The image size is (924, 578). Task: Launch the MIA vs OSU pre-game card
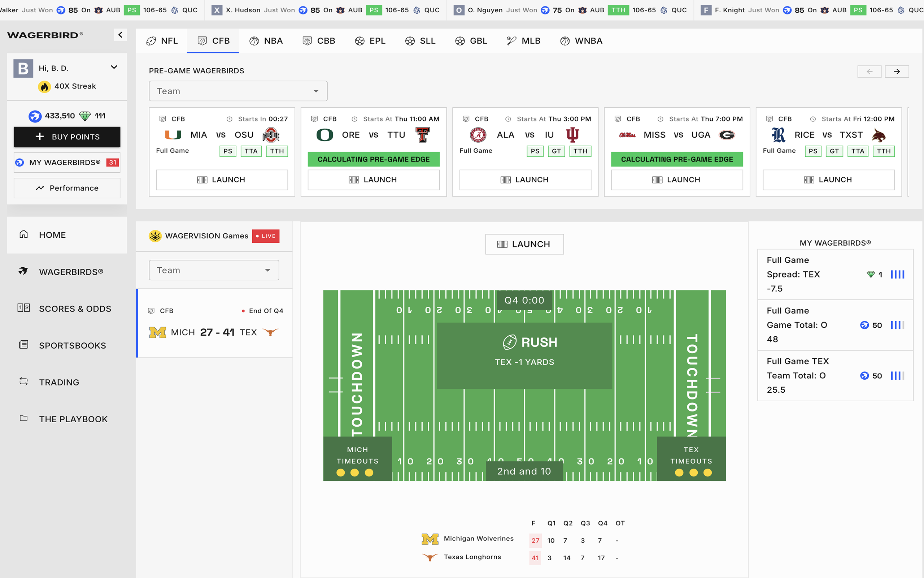click(222, 180)
